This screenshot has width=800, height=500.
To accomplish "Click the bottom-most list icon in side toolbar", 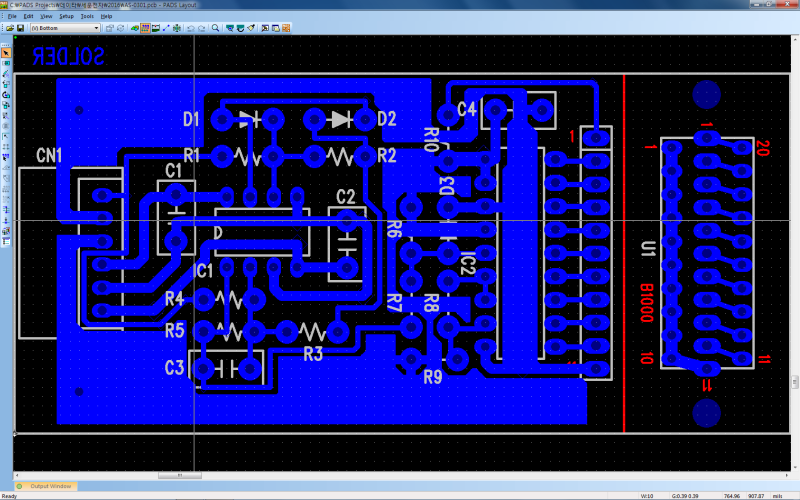I will [x=6, y=241].
